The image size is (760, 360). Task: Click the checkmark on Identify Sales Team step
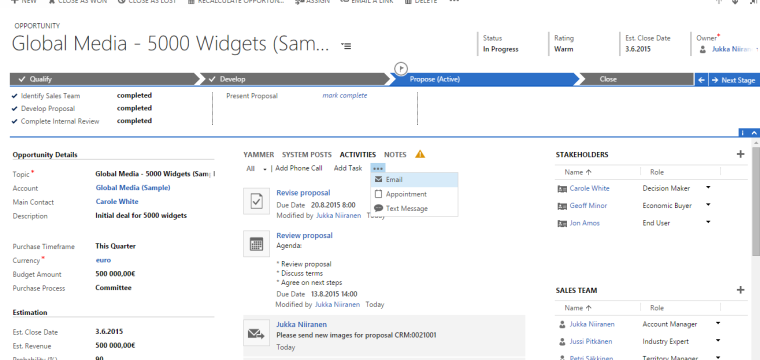tap(15, 96)
